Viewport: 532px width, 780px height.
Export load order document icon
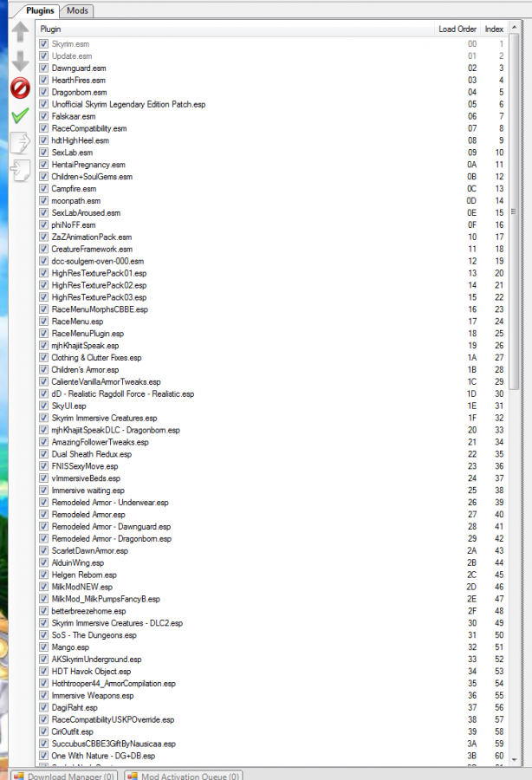coord(21,143)
